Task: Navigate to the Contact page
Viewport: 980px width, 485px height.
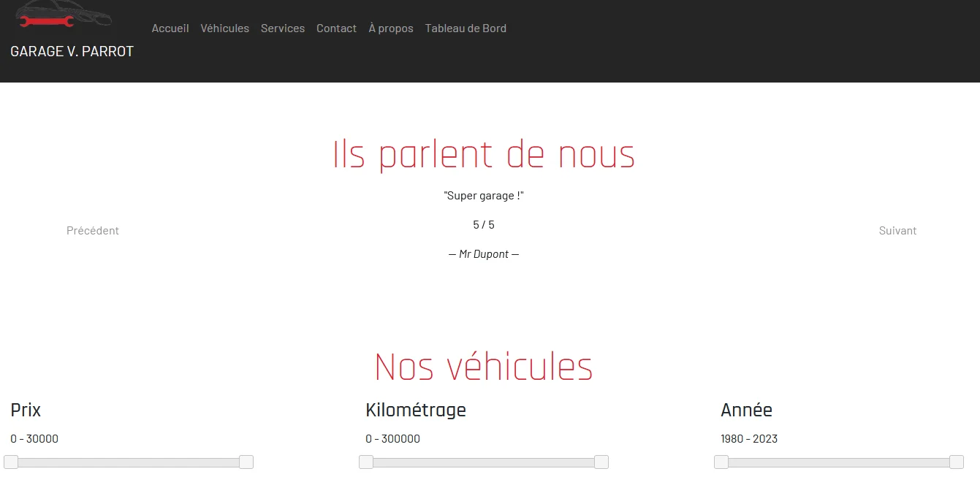Action: click(336, 28)
